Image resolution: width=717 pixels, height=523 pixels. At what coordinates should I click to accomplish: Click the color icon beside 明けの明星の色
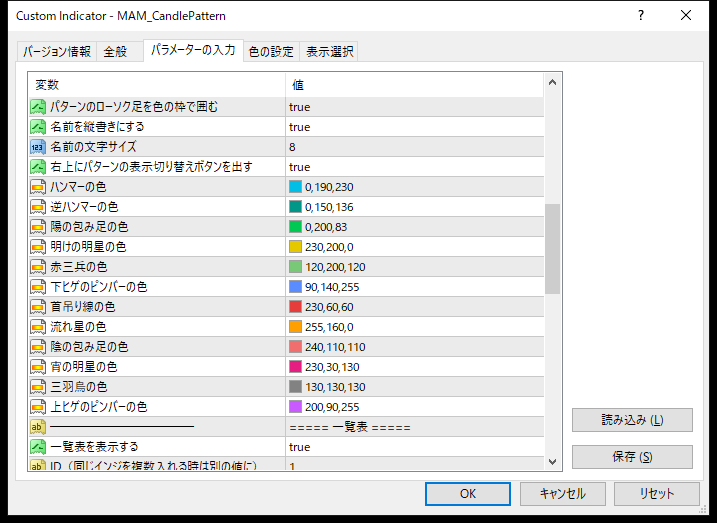click(x=38, y=247)
